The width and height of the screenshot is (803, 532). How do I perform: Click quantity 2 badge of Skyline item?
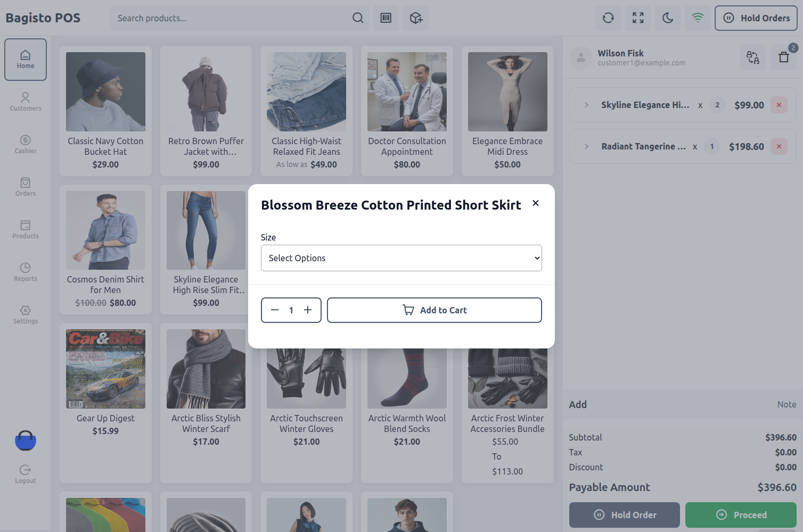pos(717,105)
